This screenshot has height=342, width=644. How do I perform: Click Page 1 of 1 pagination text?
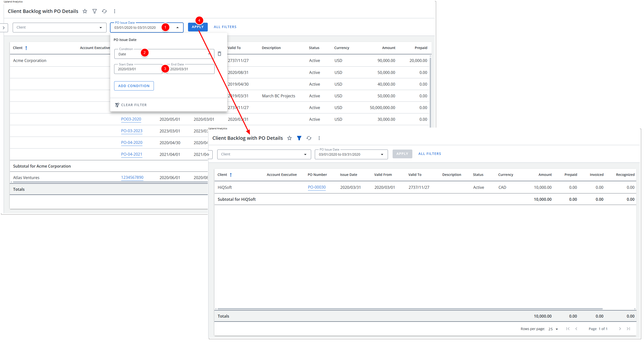(598, 329)
